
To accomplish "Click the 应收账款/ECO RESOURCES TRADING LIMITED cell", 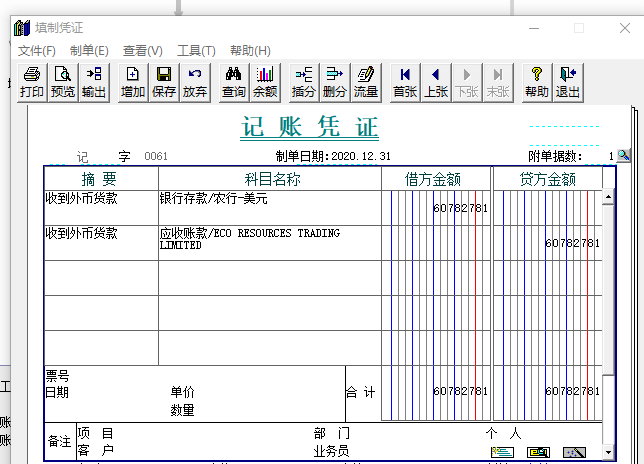I will click(x=270, y=243).
